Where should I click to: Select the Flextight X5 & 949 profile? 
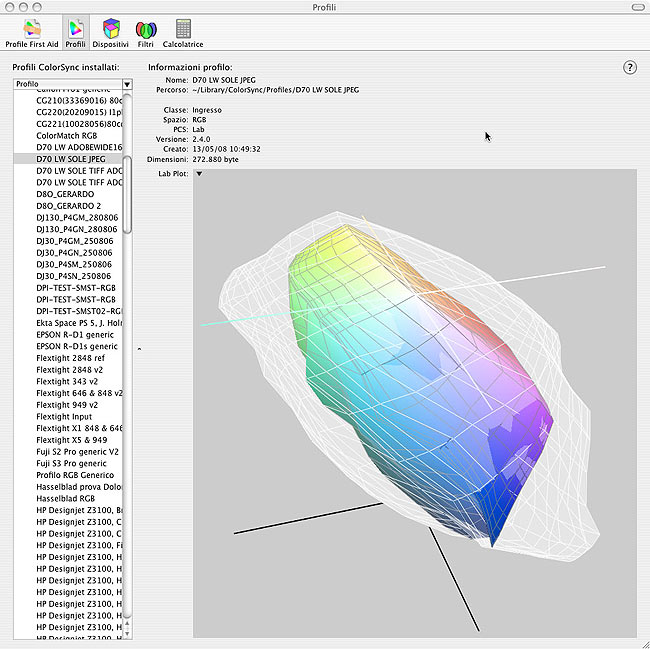(x=68, y=440)
